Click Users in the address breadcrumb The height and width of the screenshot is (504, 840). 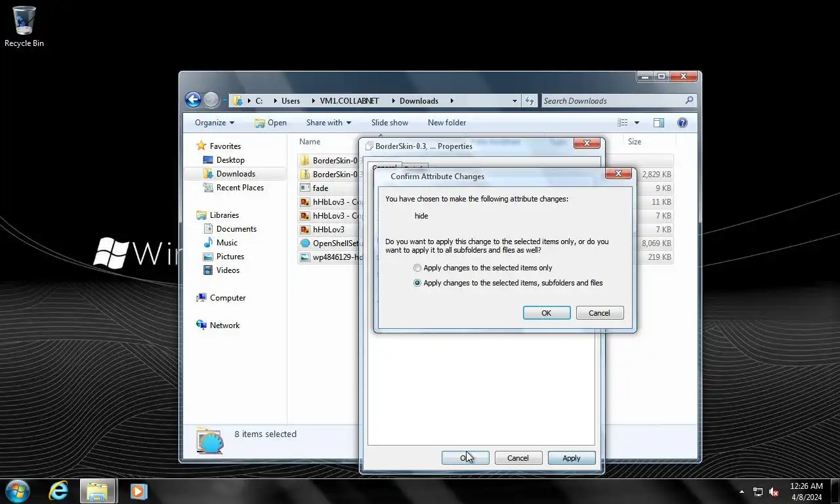click(x=291, y=100)
